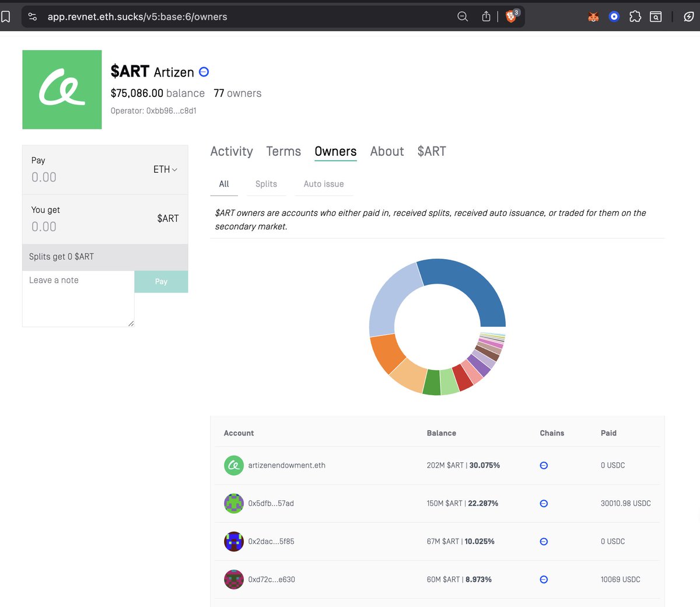Open the blue circular wallet extension icon
The height and width of the screenshot is (607, 700).
tap(614, 17)
